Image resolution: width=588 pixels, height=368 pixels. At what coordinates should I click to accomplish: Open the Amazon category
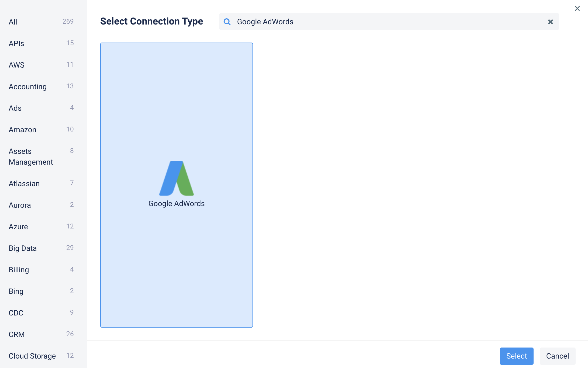[41, 129]
